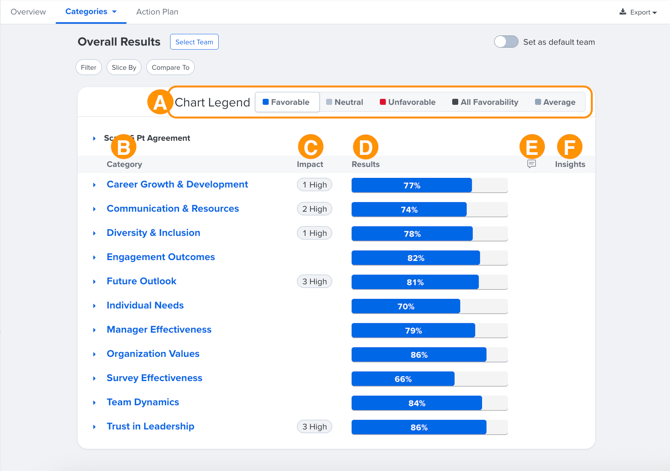Viewport: 670px width, 471px height.
Task: Click the comments speech bubble column icon
Action: click(531, 164)
